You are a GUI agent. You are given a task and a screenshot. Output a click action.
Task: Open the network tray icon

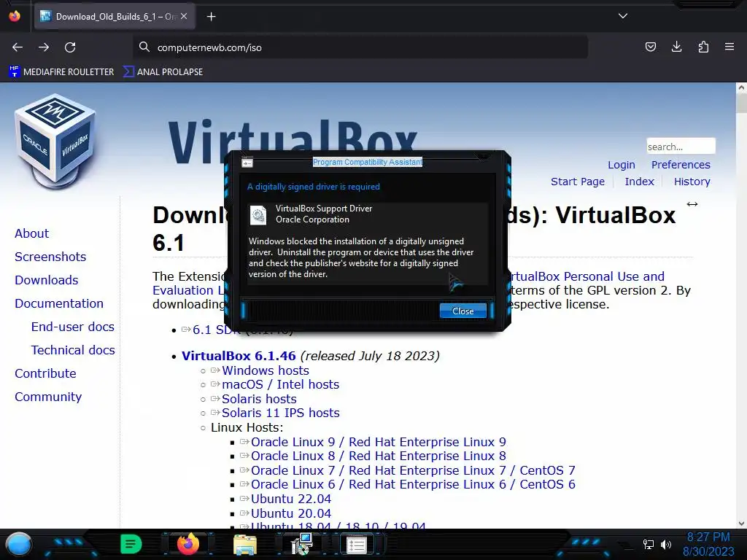click(x=649, y=544)
